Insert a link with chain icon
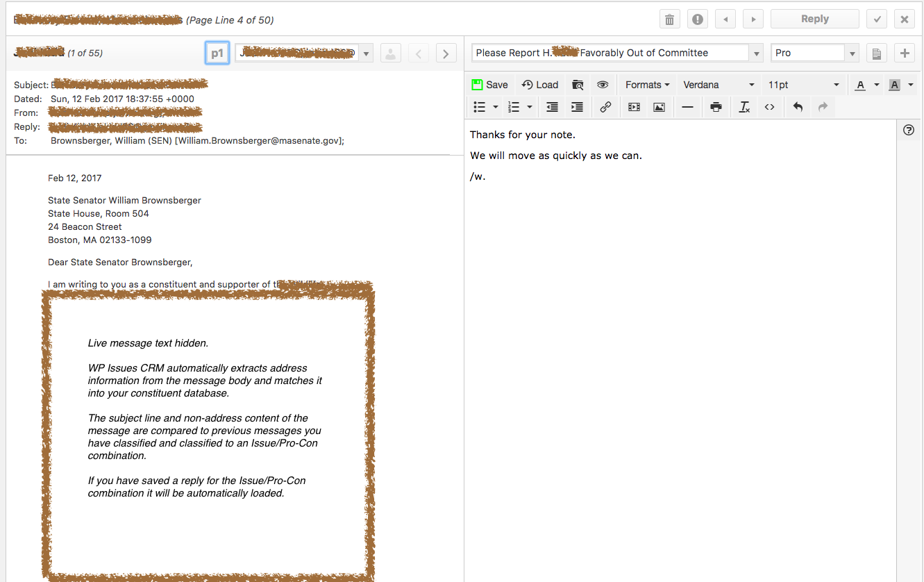 [x=605, y=107]
